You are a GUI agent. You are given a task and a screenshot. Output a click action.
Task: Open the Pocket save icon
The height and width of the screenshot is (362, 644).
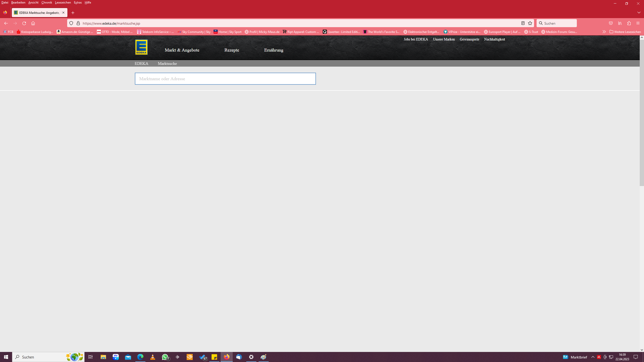click(611, 23)
